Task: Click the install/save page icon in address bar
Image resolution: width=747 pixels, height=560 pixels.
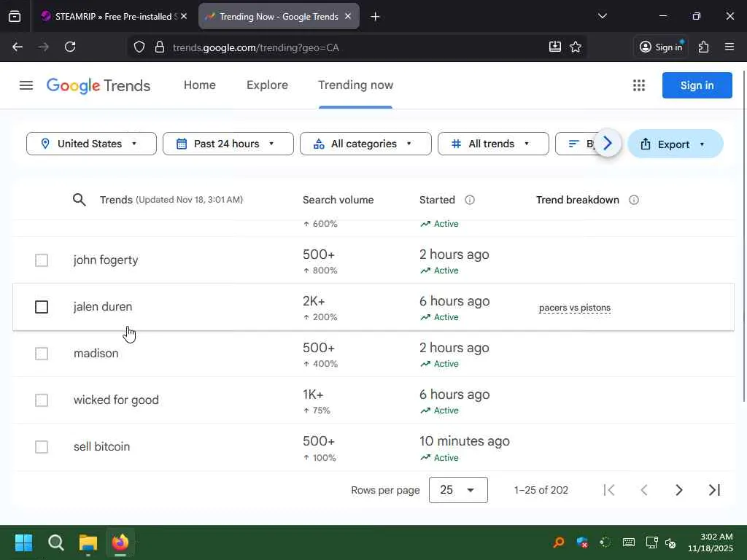Action: (555, 47)
